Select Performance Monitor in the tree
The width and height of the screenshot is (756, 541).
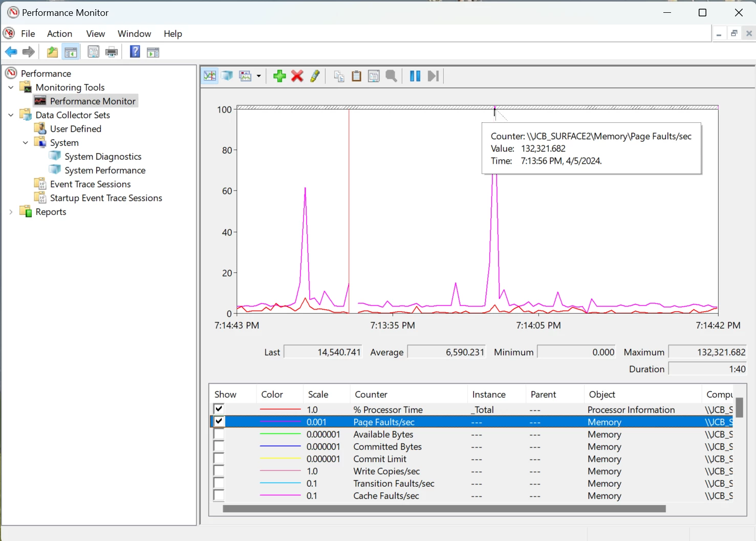pyautogui.click(x=93, y=101)
